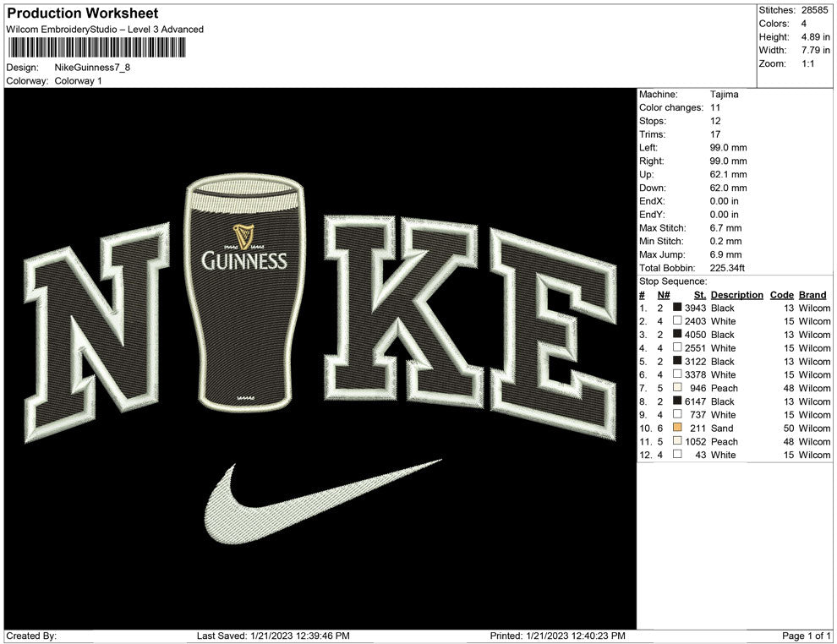Click the stitch count '4050' in row 3
The width and height of the screenshot is (837, 644).
click(695, 335)
